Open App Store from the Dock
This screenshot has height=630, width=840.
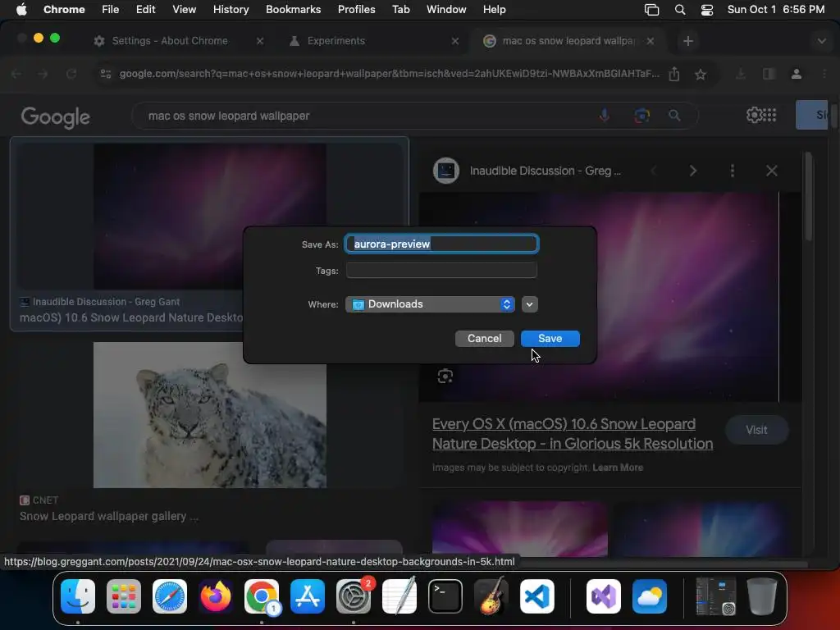click(x=308, y=596)
